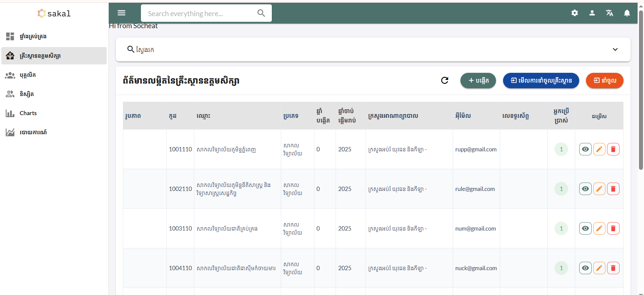Click the search magnifier icon in top bar

pos(261,13)
